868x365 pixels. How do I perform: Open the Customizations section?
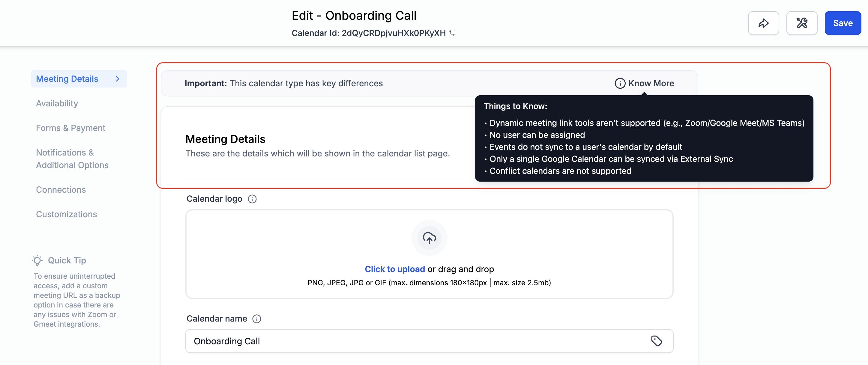pos(66,214)
